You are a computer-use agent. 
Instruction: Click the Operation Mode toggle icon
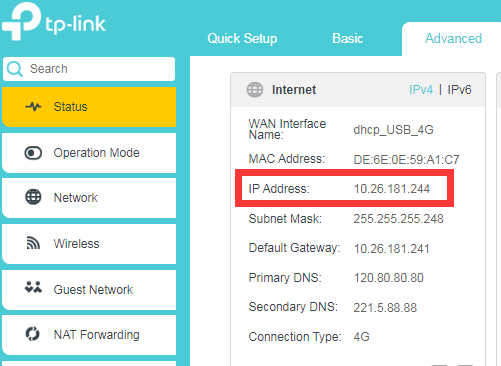33,153
